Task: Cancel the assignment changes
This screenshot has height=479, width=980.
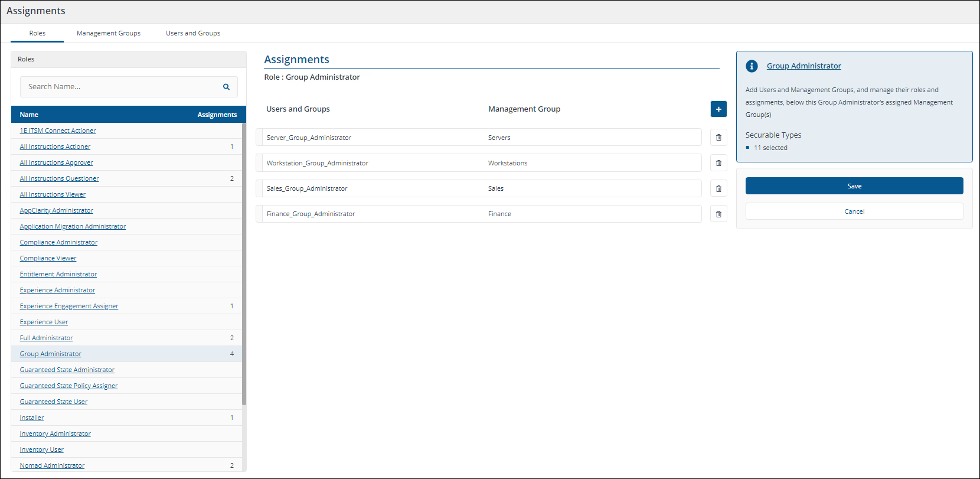Action: 854,211
